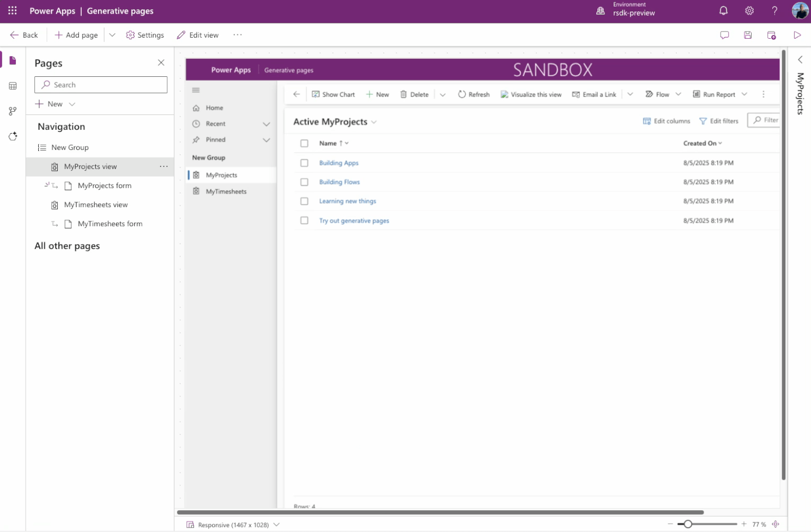Click the notifications bell icon
The width and height of the screenshot is (811, 532).
pos(723,11)
